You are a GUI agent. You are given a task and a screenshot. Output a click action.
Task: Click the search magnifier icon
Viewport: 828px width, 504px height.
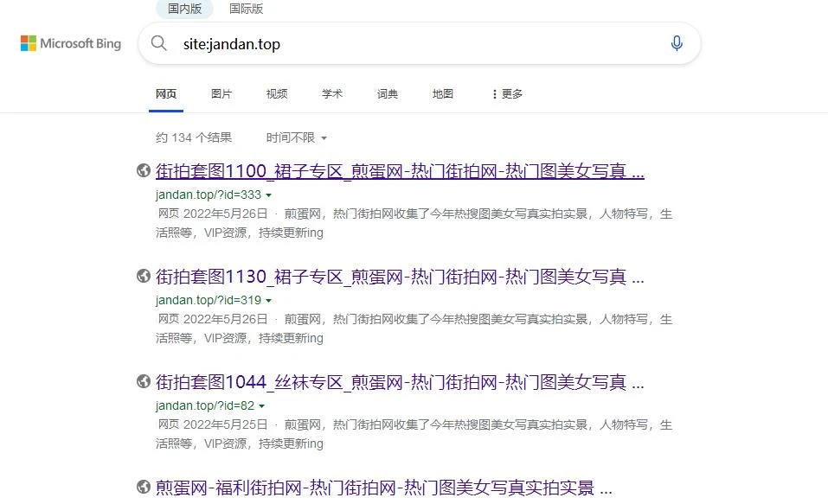pyautogui.click(x=159, y=43)
